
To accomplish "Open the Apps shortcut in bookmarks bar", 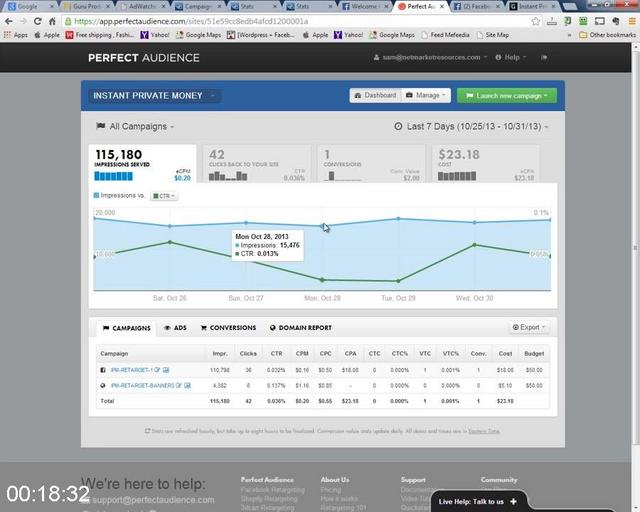I will [x=16, y=35].
